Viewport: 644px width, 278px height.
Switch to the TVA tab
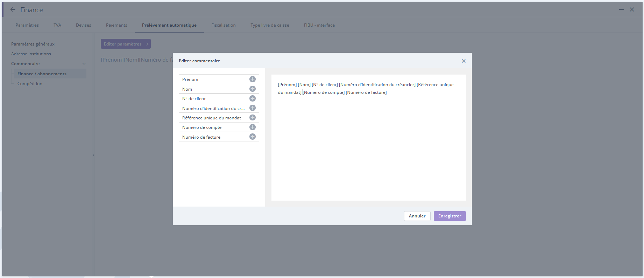[57, 25]
